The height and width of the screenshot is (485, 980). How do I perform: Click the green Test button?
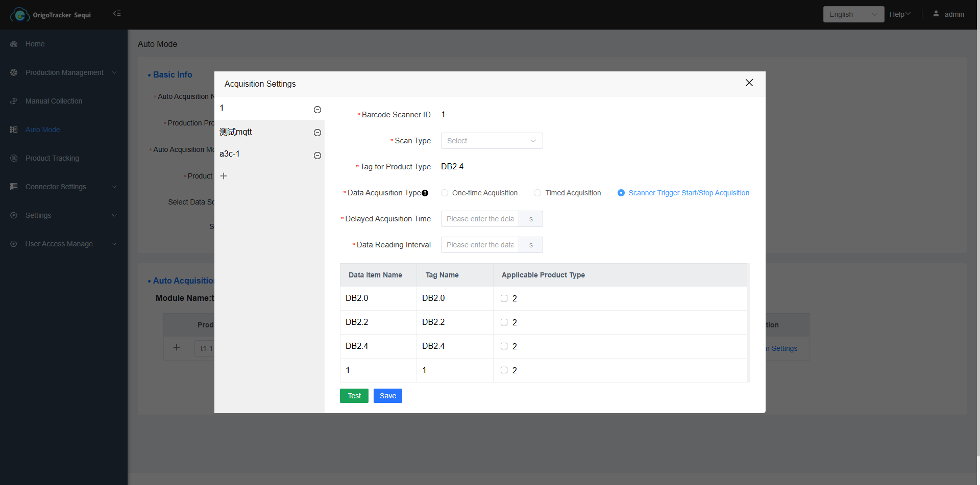(354, 396)
